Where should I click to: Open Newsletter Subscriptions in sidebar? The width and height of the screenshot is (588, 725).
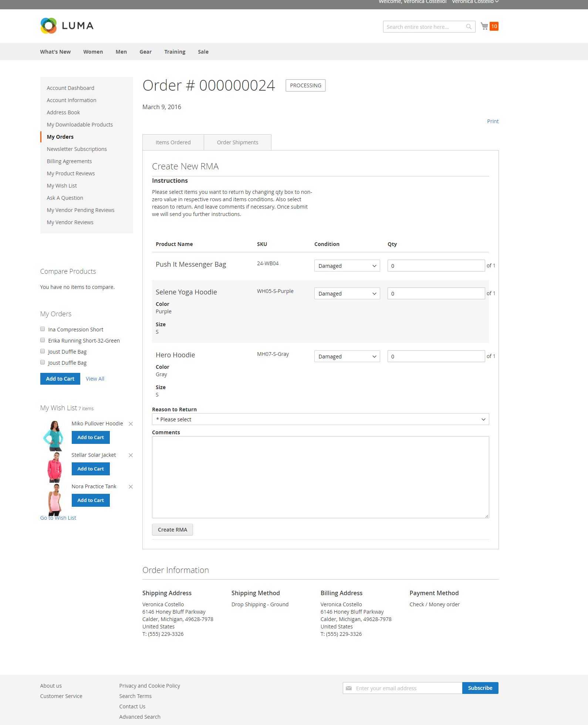77,149
